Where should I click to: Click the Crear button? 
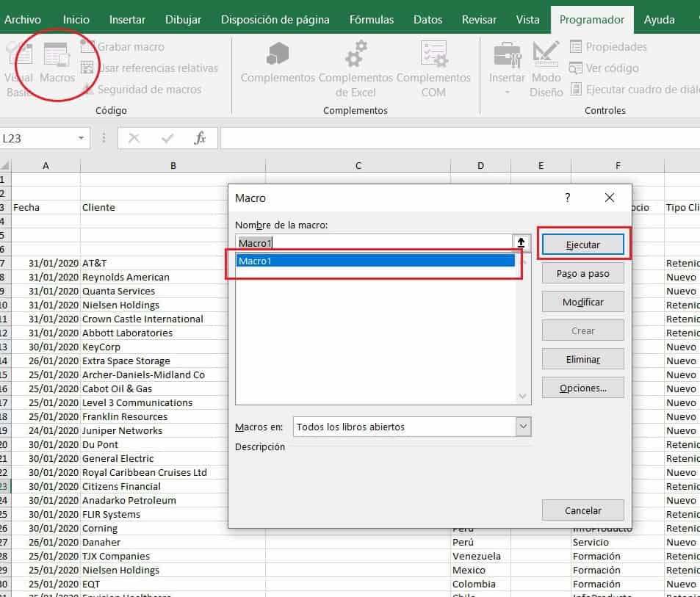(582, 330)
